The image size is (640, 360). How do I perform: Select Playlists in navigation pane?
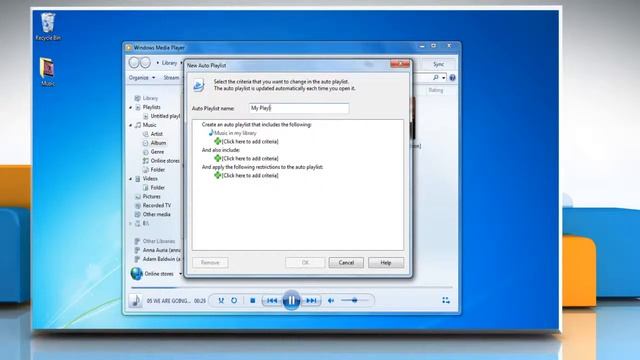[x=151, y=107]
